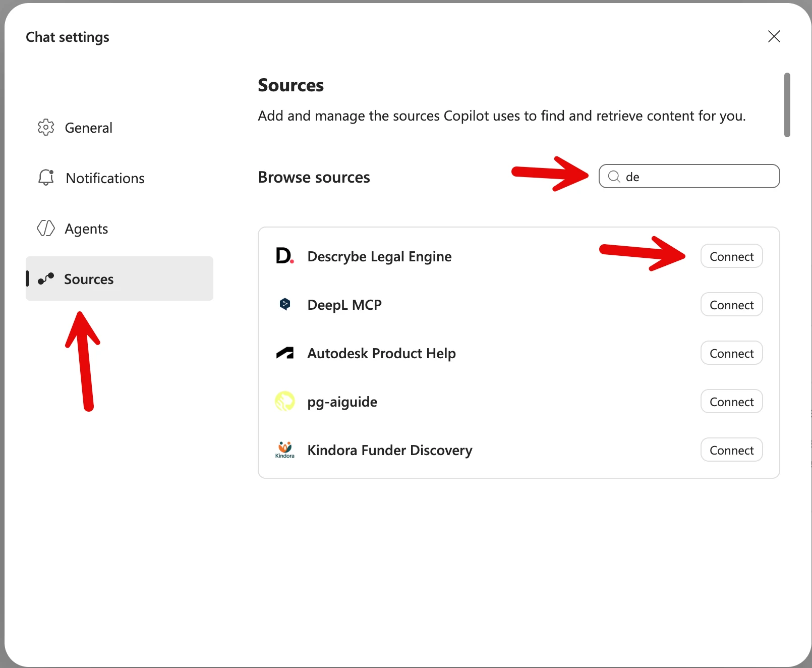The image size is (812, 668).
Task: Select the Sources settings tab
Action: point(120,279)
